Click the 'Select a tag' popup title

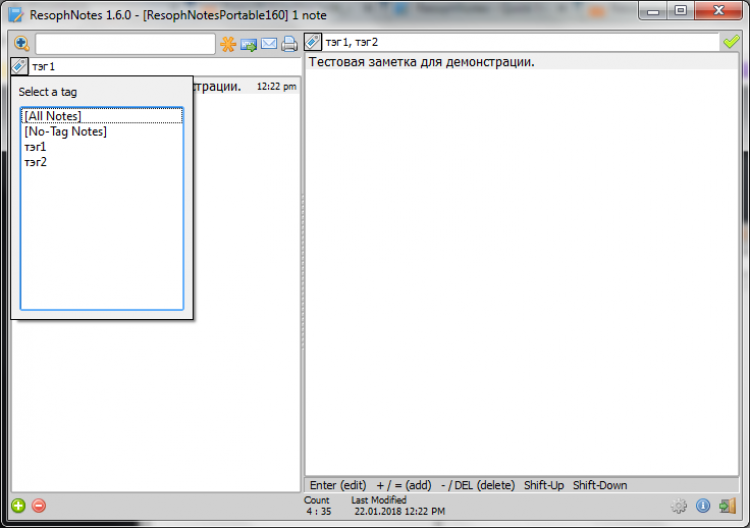(48, 92)
